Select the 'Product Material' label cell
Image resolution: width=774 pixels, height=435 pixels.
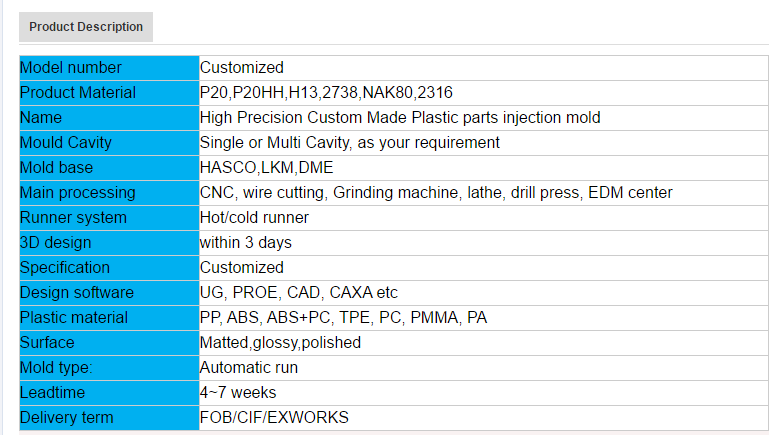[x=109, y=93]
